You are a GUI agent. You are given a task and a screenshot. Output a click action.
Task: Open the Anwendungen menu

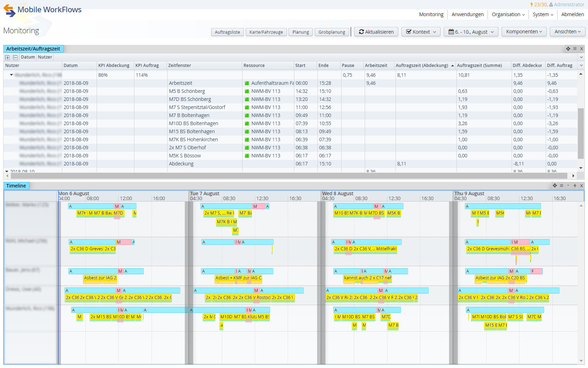point(467,14)
